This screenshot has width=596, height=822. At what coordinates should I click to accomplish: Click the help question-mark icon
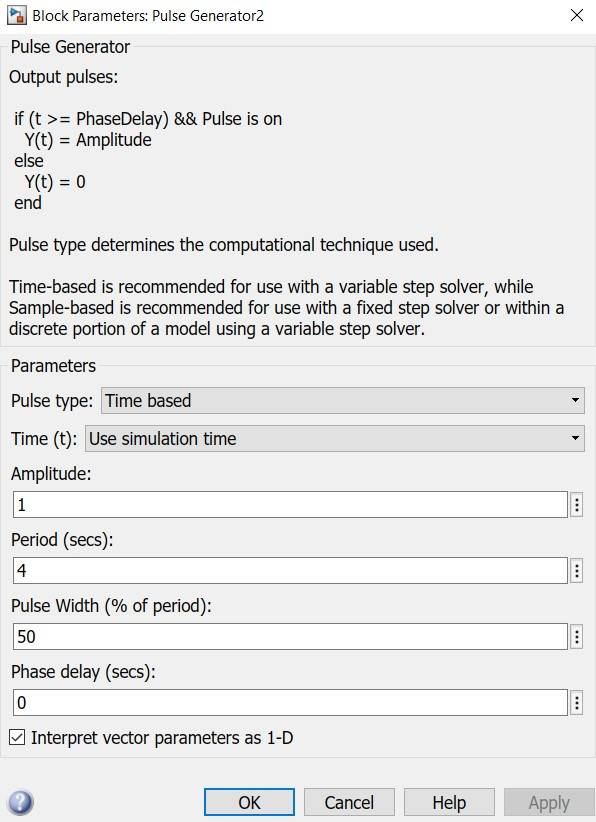(17, 801)
